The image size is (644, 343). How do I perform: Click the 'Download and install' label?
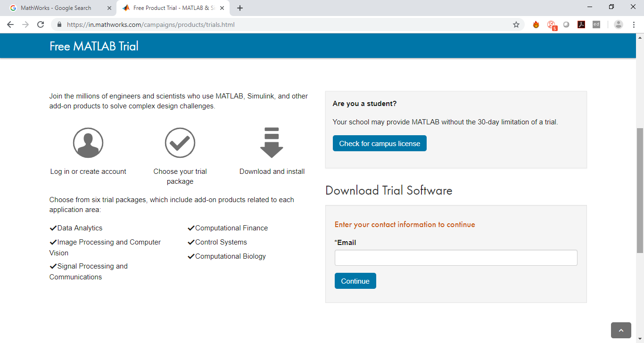click(x=272, y=171)
